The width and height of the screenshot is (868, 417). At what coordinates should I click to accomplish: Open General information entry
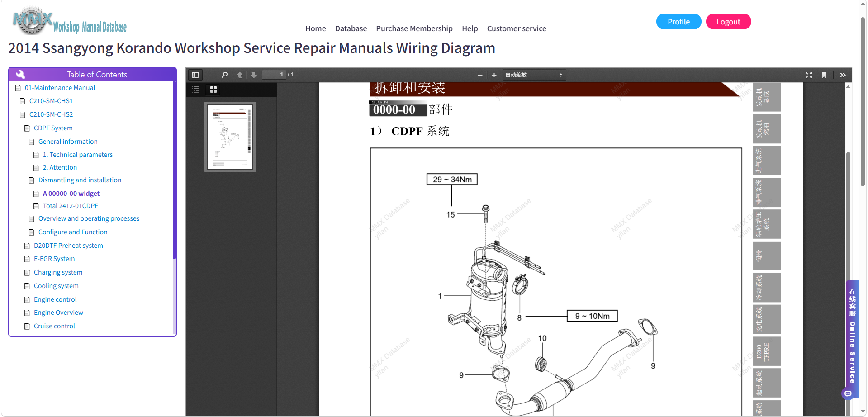[x=68, y=142]
